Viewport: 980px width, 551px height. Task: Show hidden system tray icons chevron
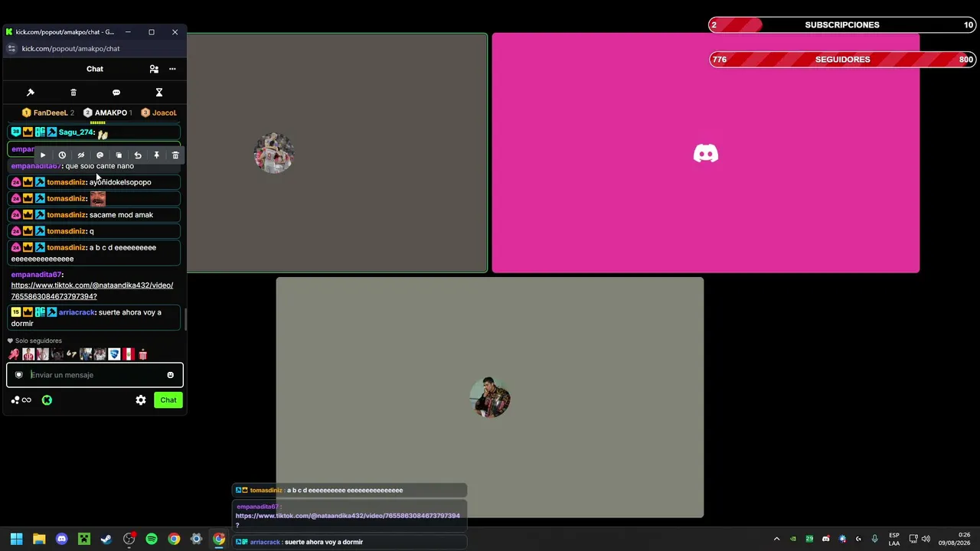tap(776, 539)
